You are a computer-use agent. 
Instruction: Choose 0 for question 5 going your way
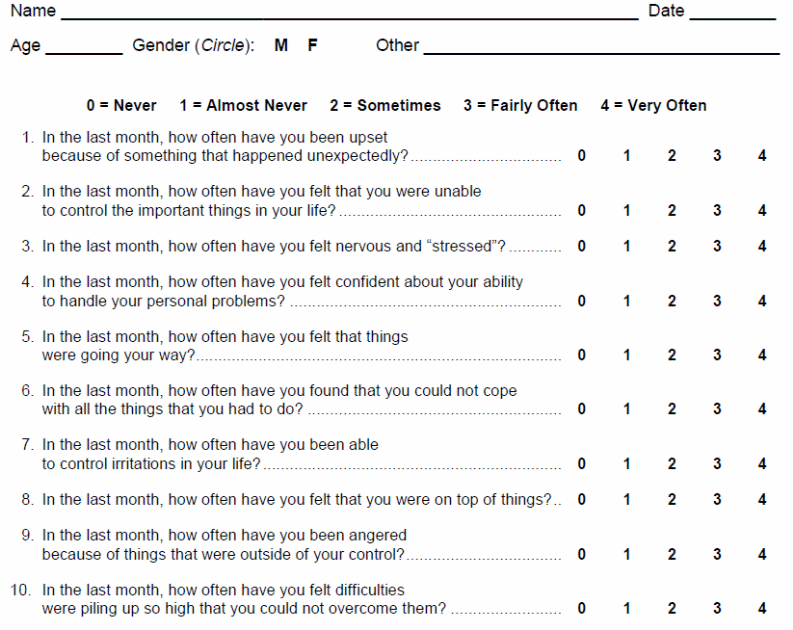pyautogui.click(x=582, y=355)
